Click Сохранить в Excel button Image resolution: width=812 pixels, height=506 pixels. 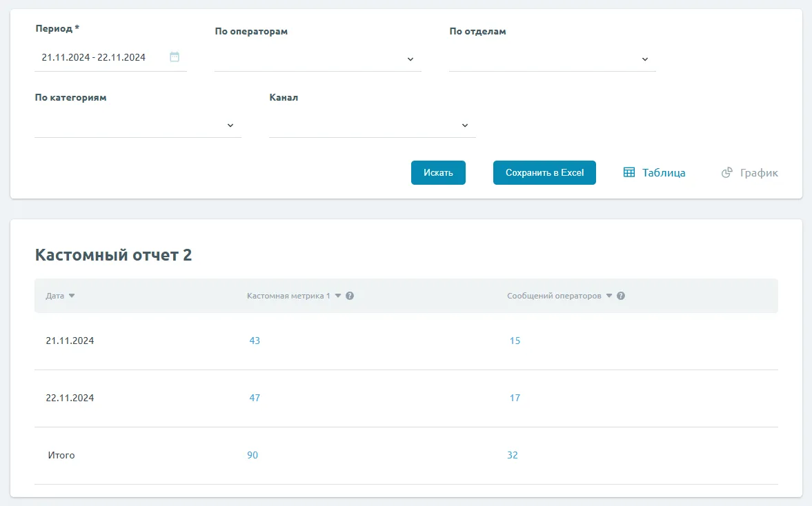(544, 172)
